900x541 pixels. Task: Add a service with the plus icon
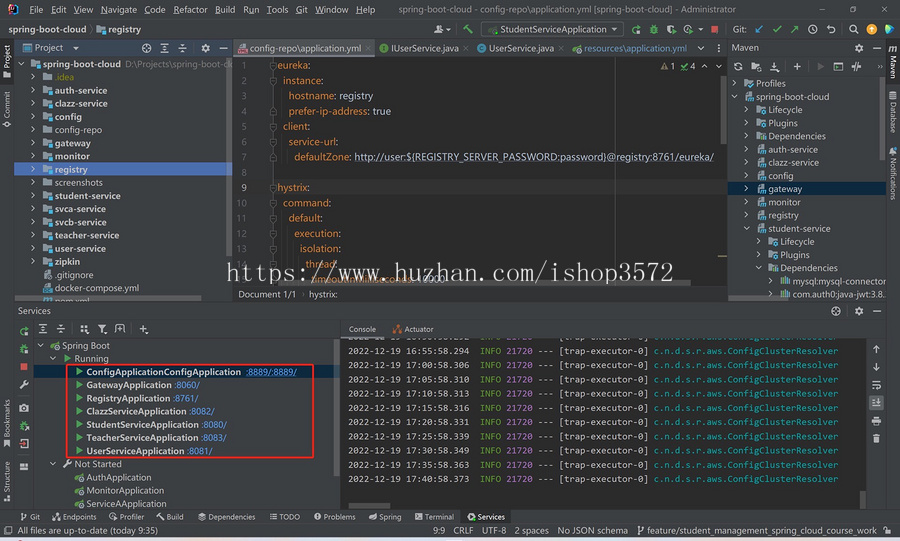[x=143, y=329]
